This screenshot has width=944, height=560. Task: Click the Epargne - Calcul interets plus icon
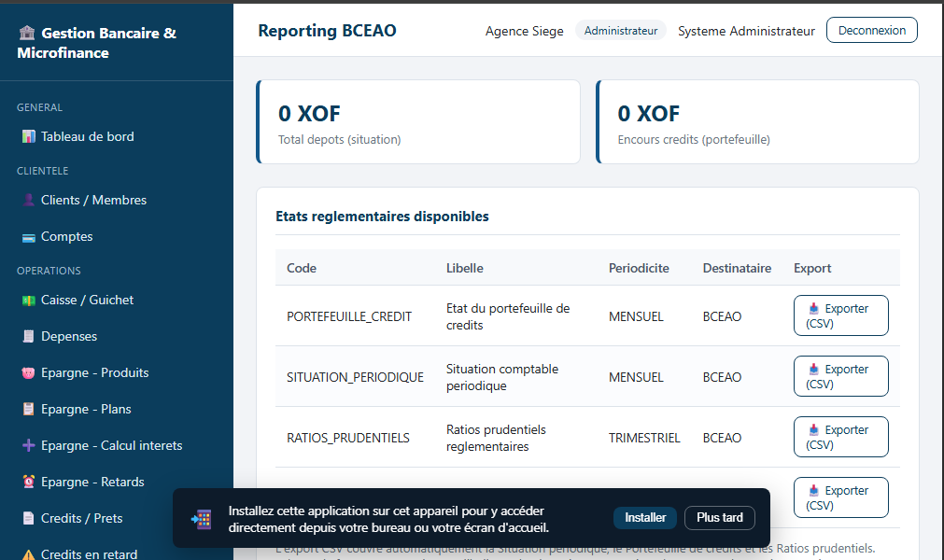point(28,446)
